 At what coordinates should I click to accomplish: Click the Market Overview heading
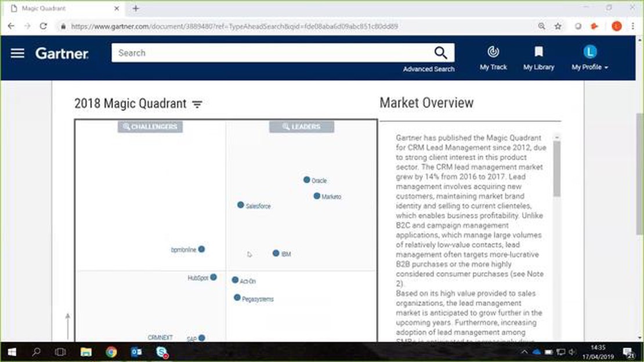coord(426,103)
